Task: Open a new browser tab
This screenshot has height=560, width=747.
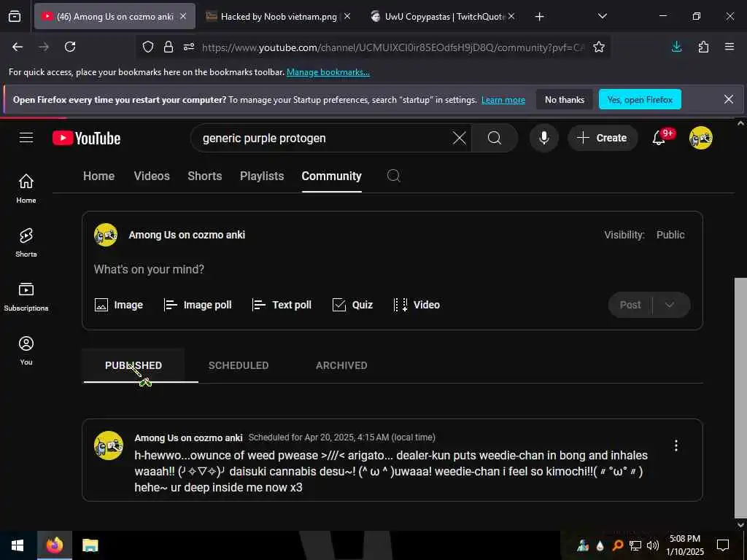Action: tap(539, 16)
